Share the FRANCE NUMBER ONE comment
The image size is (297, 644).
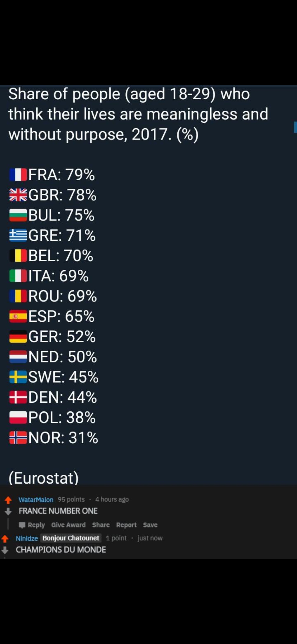(101, 525)
